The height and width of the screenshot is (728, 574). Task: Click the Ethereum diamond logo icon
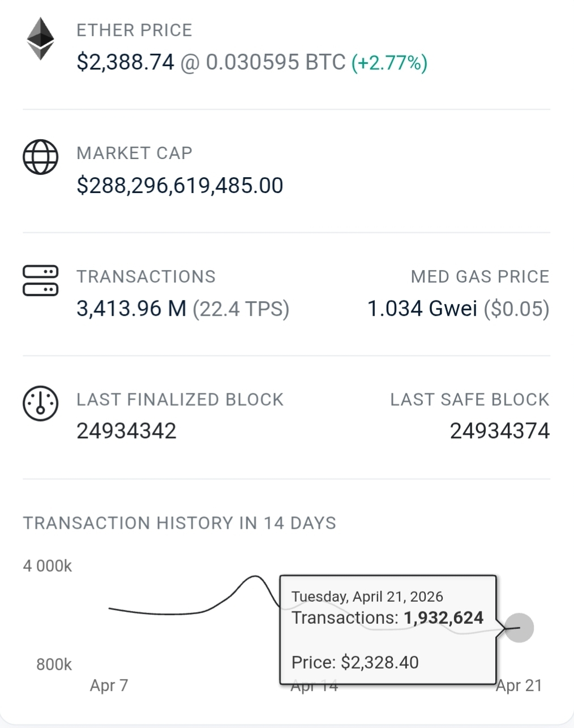[x=40, y=39]
